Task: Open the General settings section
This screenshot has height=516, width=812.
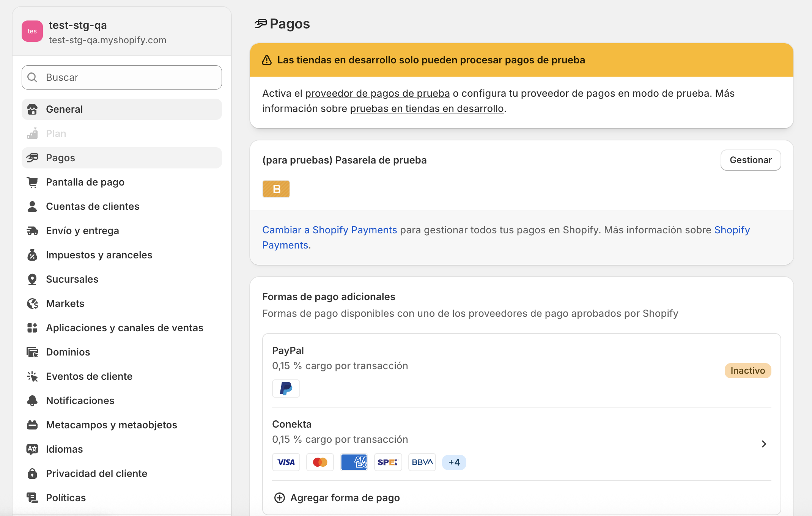Action: point(122,109)
